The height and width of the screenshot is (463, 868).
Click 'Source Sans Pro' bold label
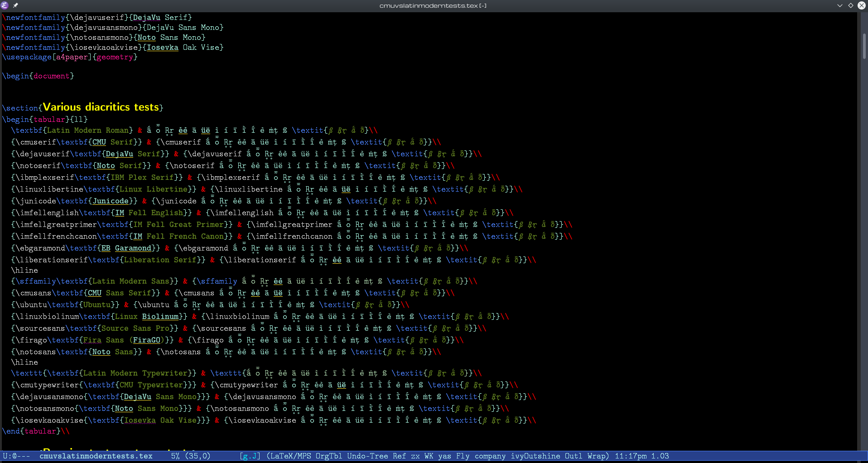coord(135,328)
